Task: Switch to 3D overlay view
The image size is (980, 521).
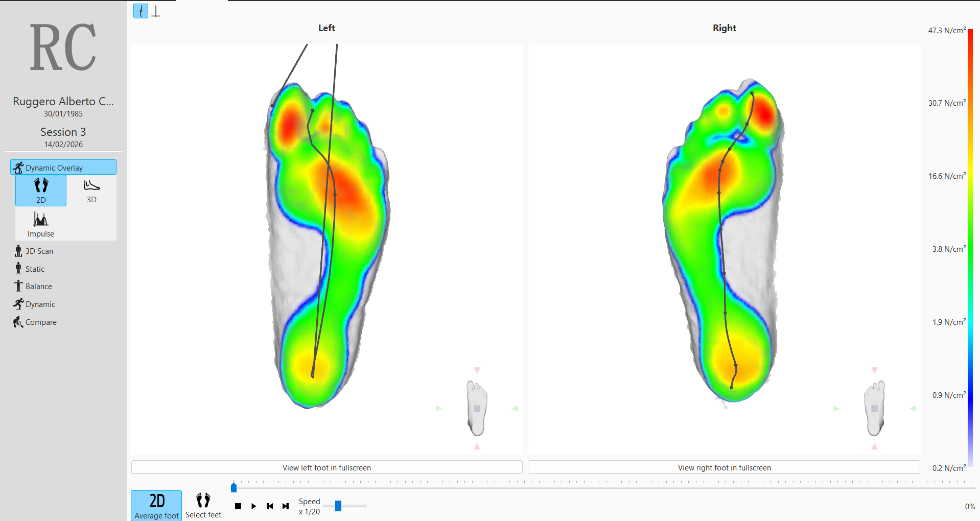Action: (91, 191)
